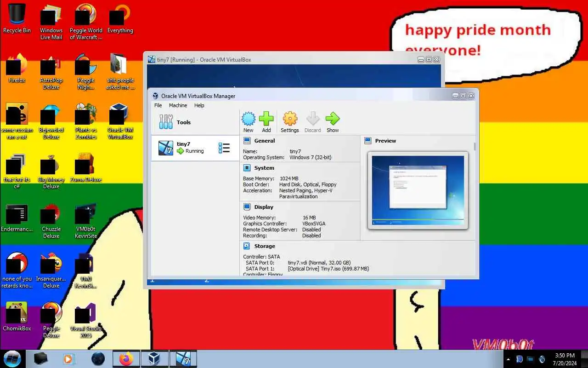Select the Windows Live Mail desktop icon
The width and height of the screenshot is (588, 368).
[x=51, y=22]
